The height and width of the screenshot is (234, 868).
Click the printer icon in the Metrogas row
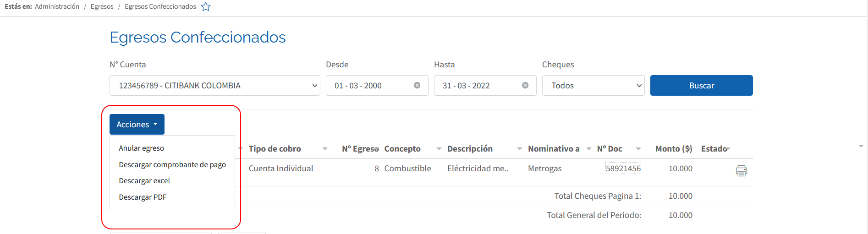click(741, 171)
